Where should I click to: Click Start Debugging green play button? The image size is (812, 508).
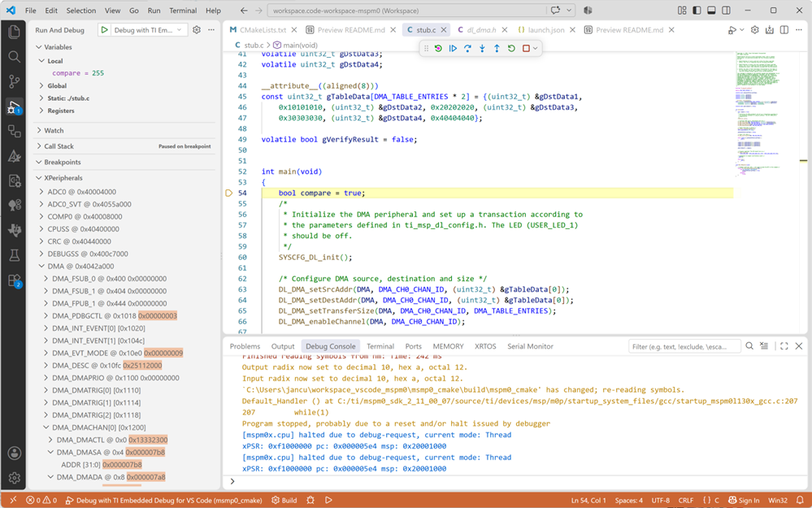coord(105,30)
